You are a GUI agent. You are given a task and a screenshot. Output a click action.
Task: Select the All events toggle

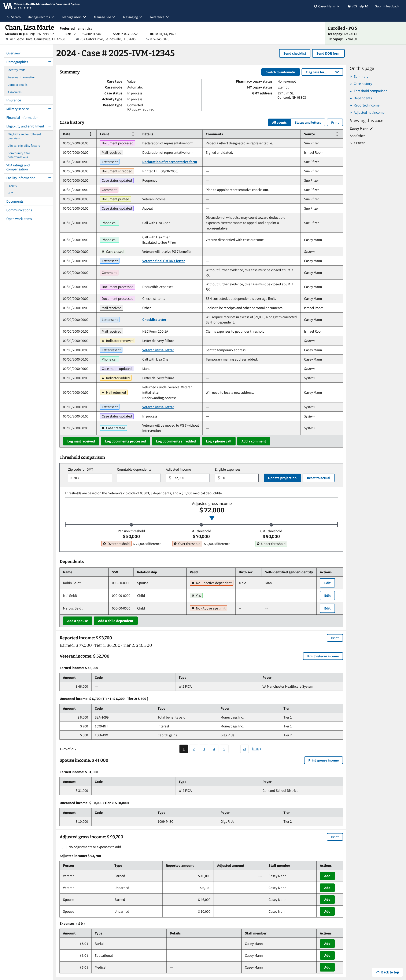point(279,123)
